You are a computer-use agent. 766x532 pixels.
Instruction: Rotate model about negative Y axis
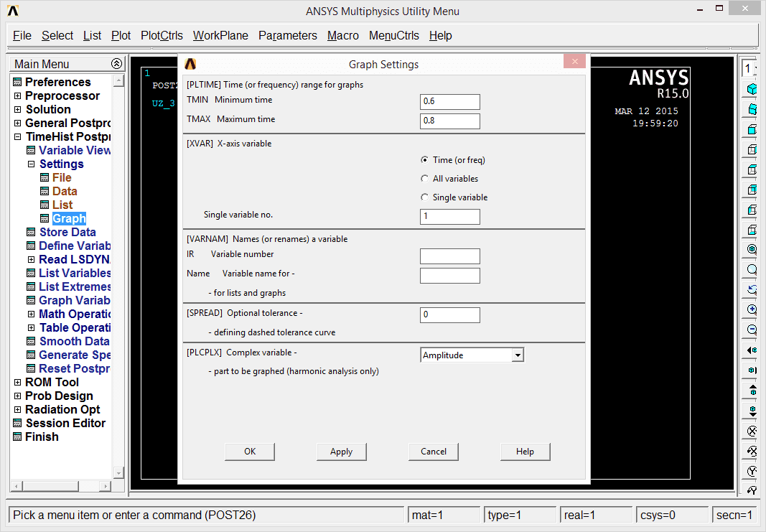point(752,470)
